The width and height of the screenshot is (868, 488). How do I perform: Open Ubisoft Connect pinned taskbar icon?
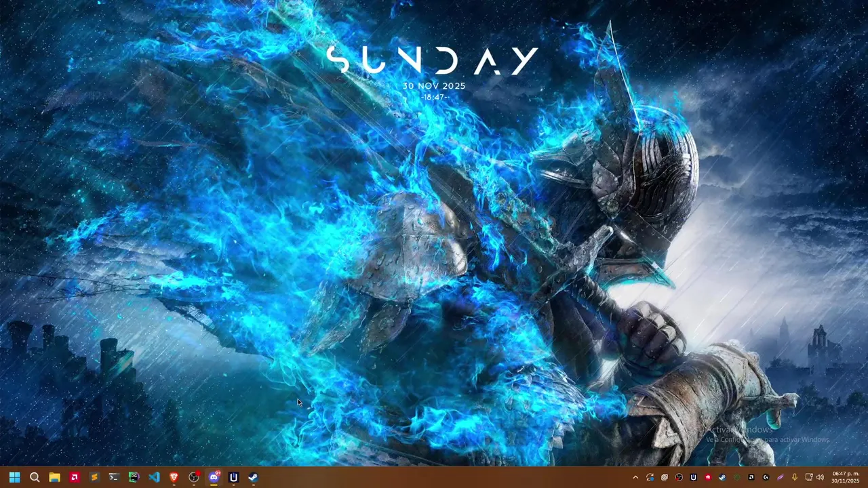[x=234, y=477]
